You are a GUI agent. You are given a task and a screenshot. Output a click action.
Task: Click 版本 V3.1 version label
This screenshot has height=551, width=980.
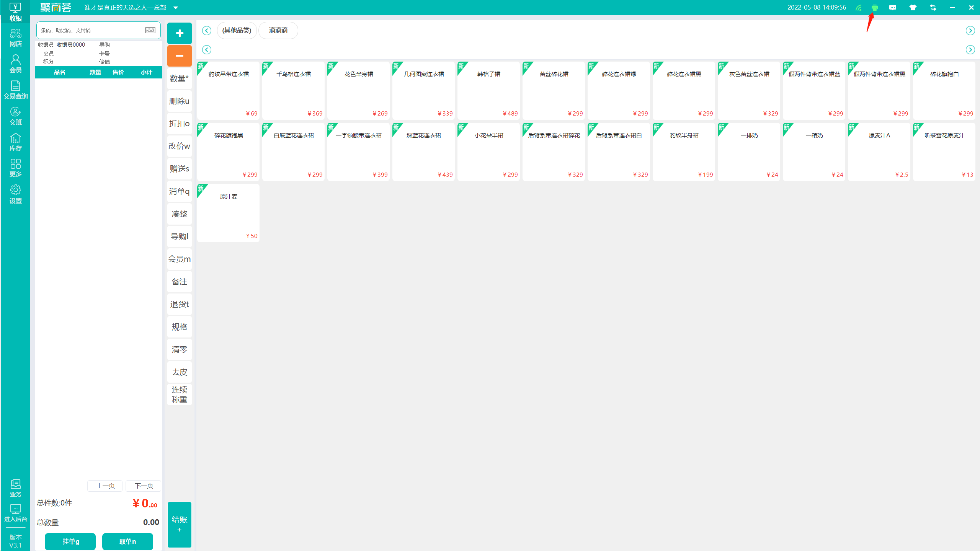tap(15, 541)
